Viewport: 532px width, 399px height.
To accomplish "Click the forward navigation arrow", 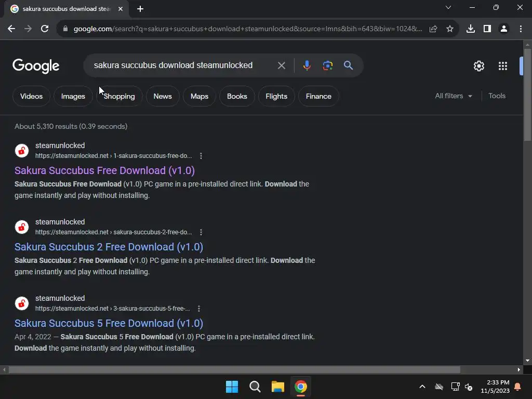I will [28, 29].
